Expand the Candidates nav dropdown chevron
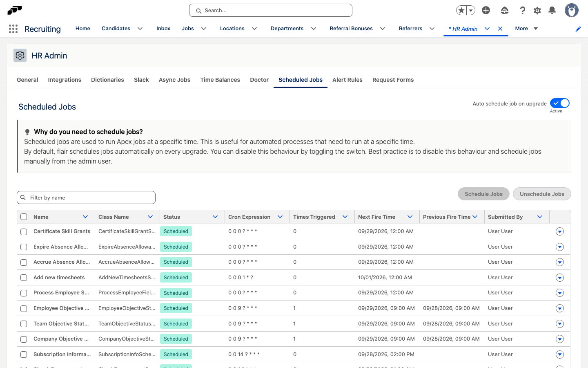Screen dimensions: 588x368 140,29
